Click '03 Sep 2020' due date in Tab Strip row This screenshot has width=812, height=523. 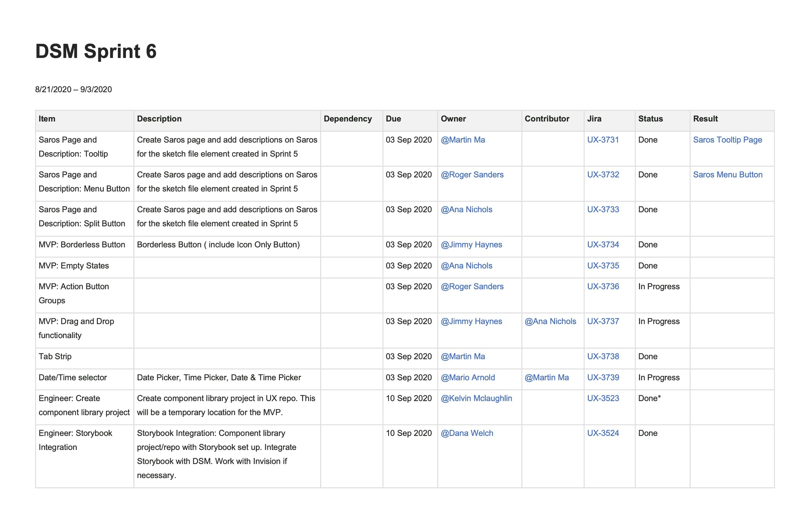pos(409,356)
